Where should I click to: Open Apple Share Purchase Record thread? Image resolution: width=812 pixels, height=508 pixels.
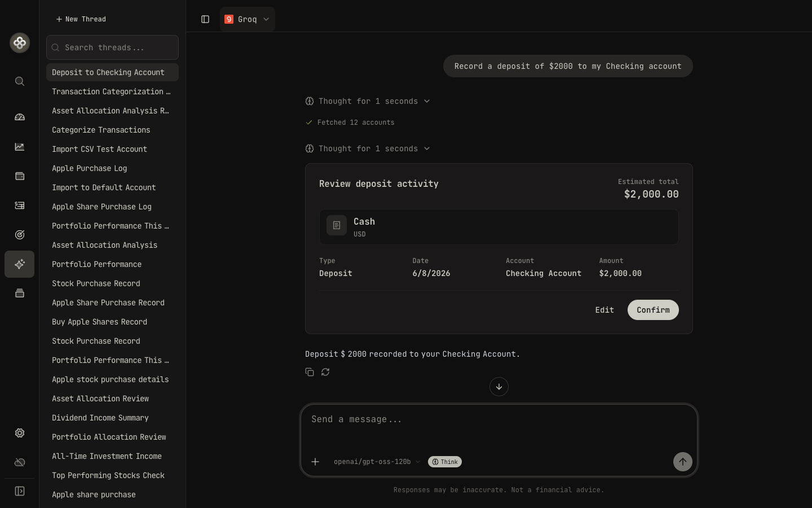[x=112, y=303]
